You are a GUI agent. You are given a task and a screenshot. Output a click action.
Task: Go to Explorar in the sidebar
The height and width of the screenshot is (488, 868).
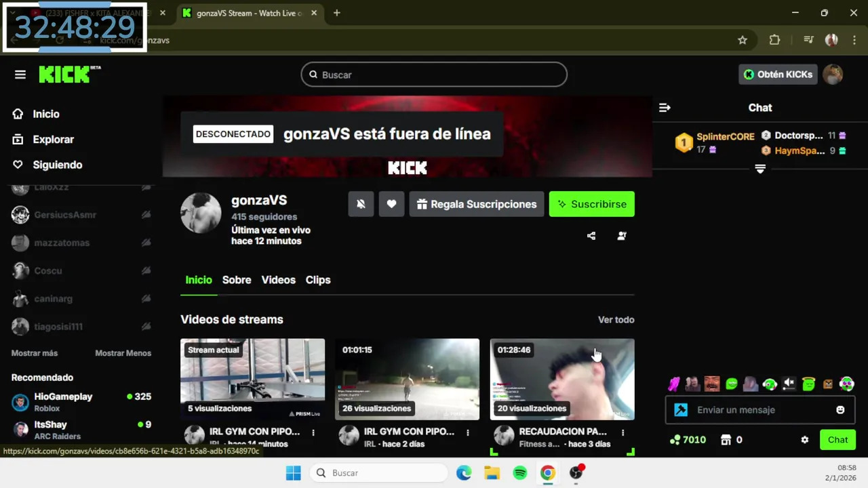coord(53,140)
